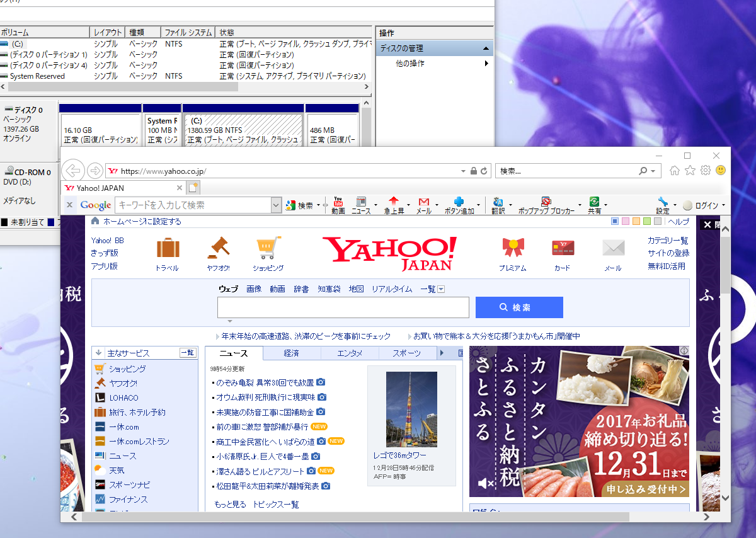
Task: Click the レゴで36mタワー news thumbnail
Action: coord(411,409)
